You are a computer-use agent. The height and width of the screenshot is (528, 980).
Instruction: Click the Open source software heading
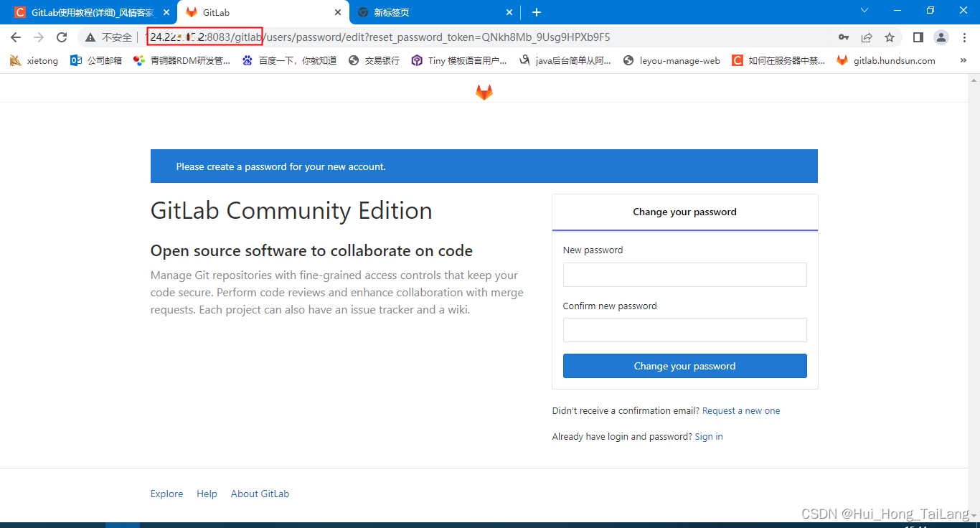[311, 251]
